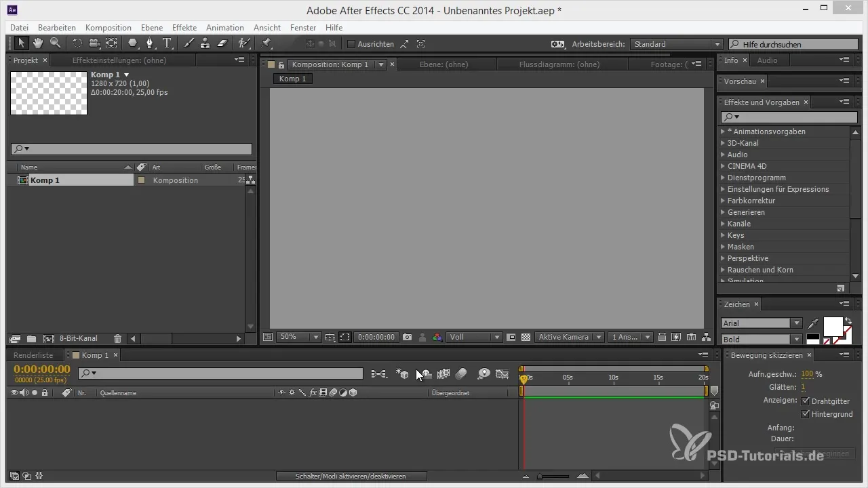Click the white fill color swatch
The height and width of the screenshot is (488, 868).
[x=833, y=326]
